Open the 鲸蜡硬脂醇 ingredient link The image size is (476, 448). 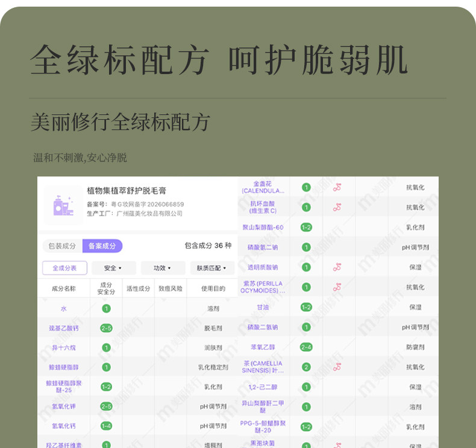tap(64, 367)
